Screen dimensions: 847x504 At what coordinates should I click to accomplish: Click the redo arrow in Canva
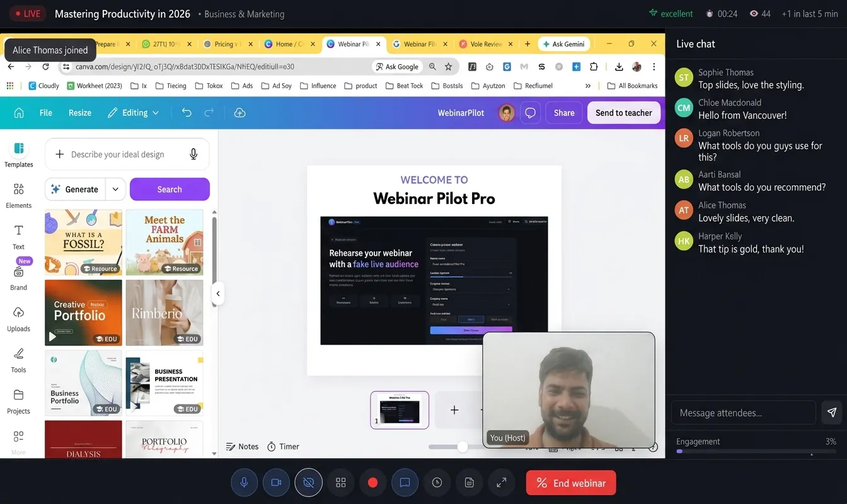click(x=209, y=113)
